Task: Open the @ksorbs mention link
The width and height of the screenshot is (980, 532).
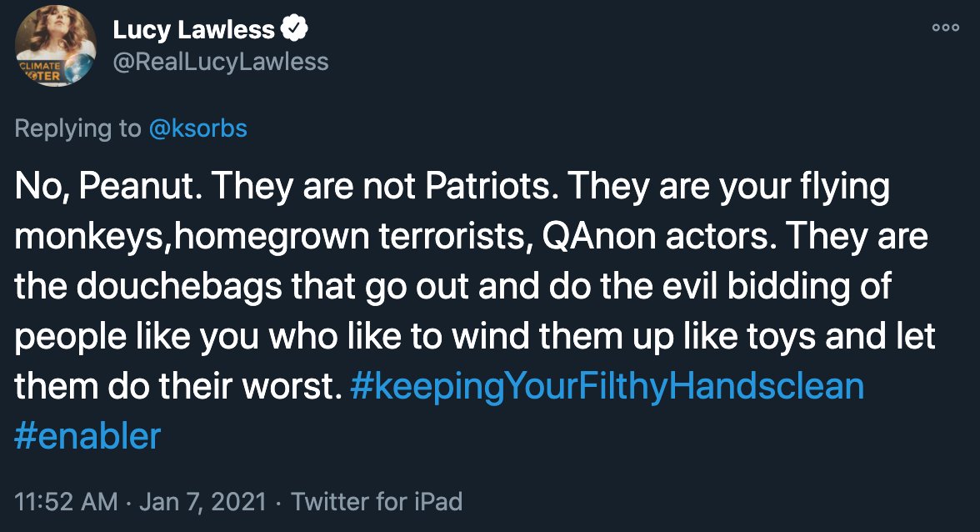Action: point(198,128)
